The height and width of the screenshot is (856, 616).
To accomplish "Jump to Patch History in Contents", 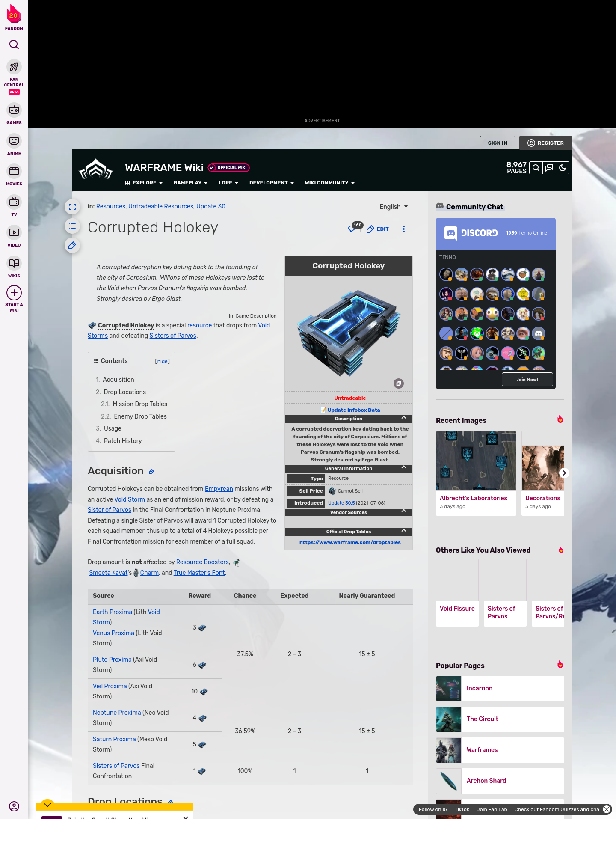I will [123, 441].
